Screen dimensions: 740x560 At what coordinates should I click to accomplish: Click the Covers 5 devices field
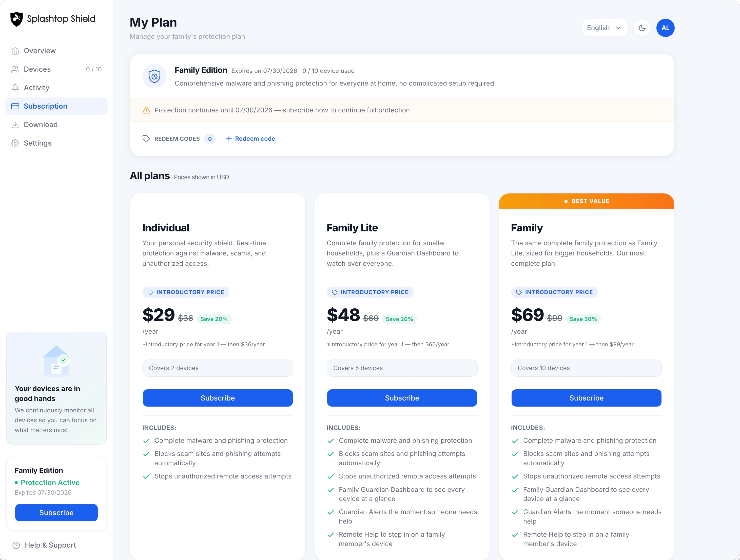click(x=402, y=368)
